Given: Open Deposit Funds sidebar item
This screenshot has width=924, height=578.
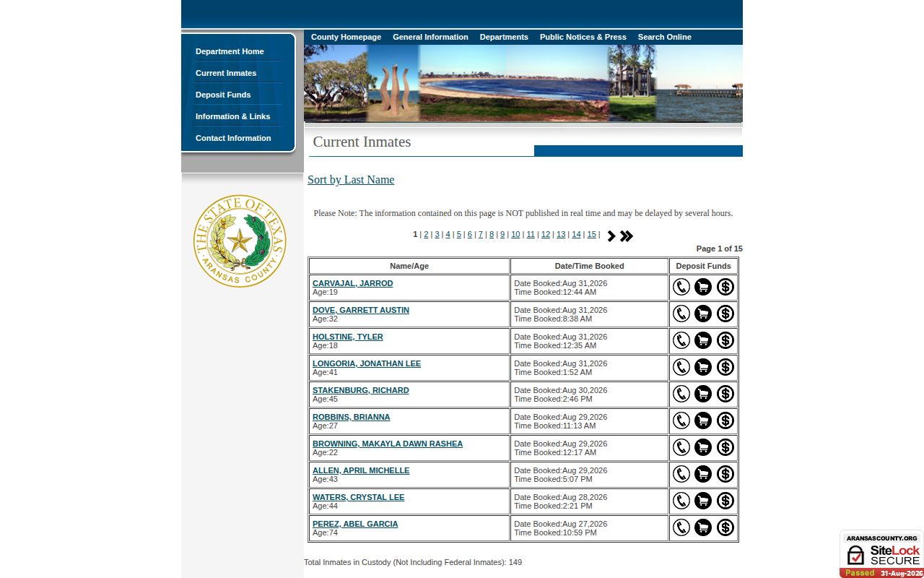Looking at the screenshot, I should coord(223,95).
